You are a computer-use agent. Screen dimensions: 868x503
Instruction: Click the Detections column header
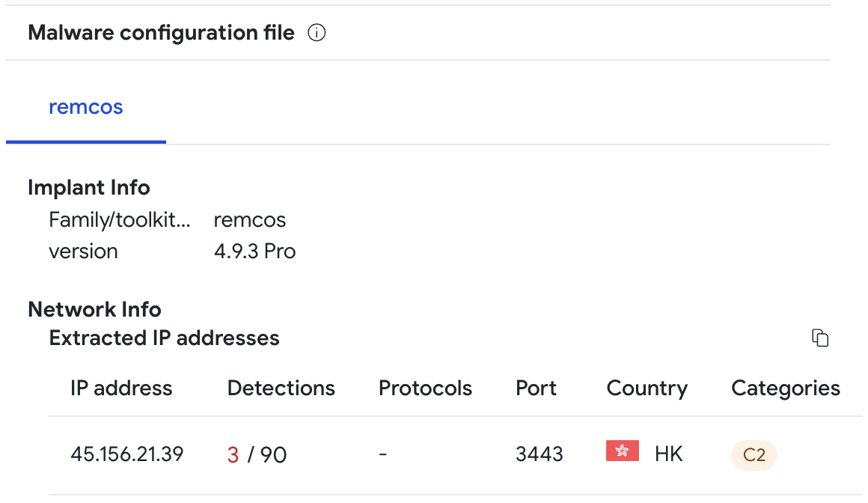[281, 388]
